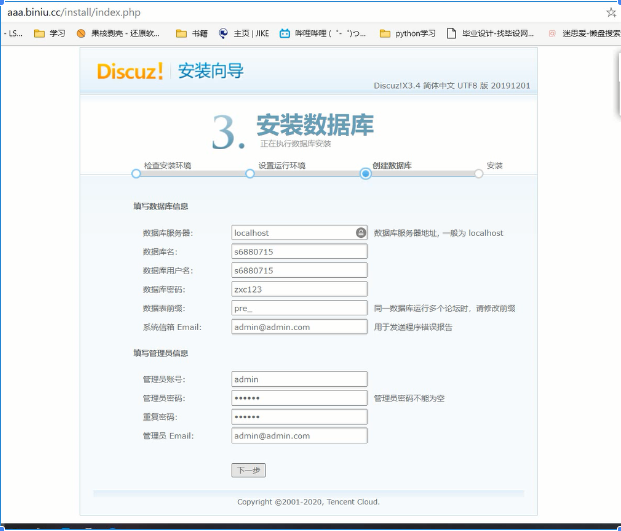
Task: Click the 数据库服务器 localhost input field
Action: (x=299, y=233)
